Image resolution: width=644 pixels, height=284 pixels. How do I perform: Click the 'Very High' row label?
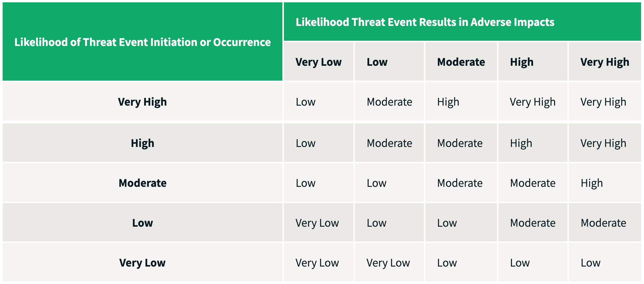pos(142,102)
